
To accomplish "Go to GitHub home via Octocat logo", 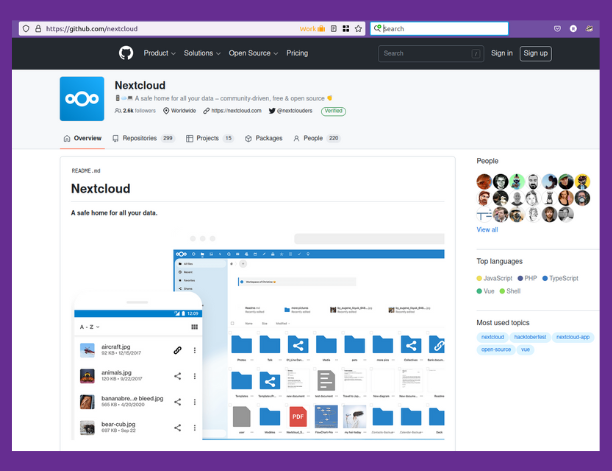I will pyautogui.click(x=126, y=53).
